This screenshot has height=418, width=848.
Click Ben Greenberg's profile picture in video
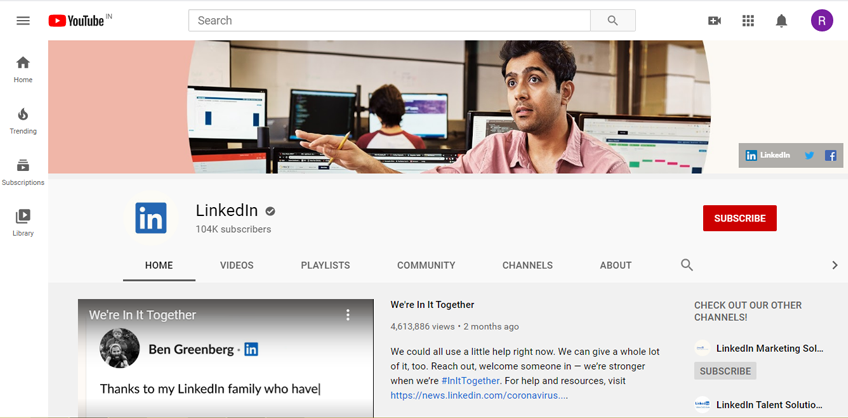120,348
